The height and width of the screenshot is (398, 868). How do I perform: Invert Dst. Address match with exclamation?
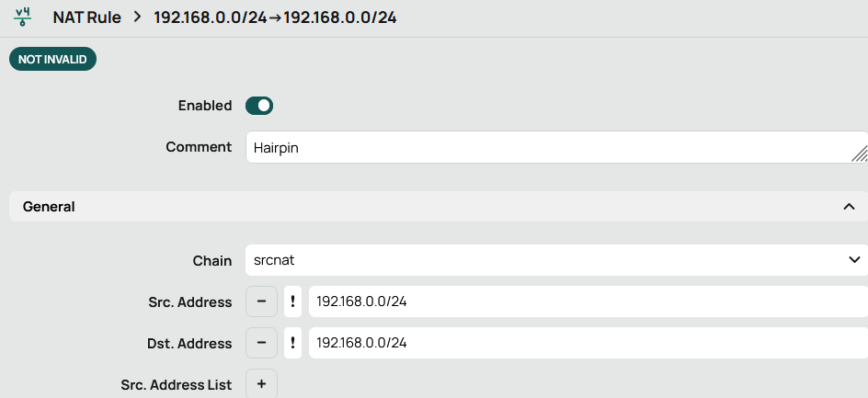point(292,343)
